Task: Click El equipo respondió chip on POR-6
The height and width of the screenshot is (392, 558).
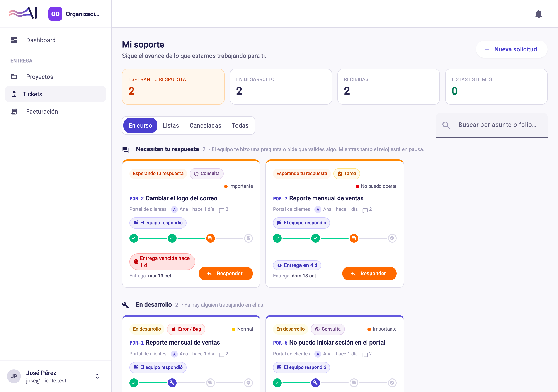Action: click(301, 367)
